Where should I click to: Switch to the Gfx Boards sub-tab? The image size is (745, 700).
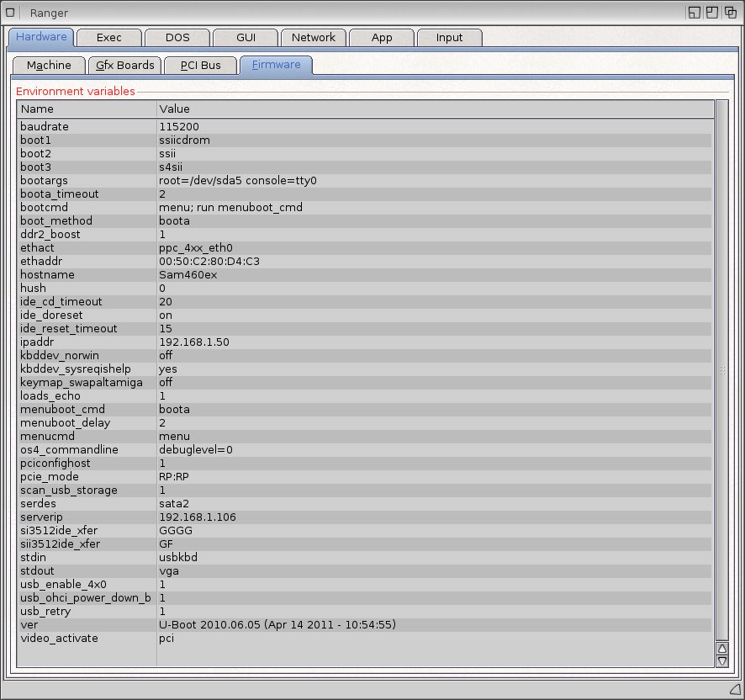tap(124, 66)
